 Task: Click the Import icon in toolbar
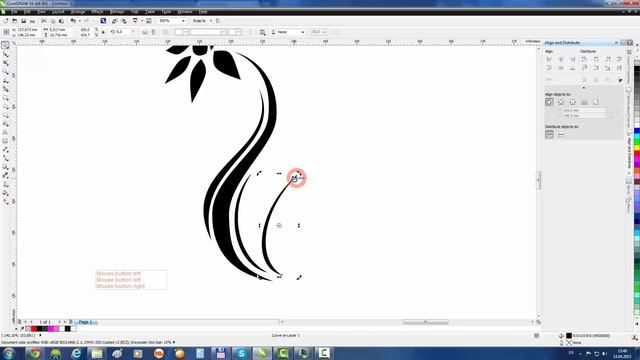(114, 21)
